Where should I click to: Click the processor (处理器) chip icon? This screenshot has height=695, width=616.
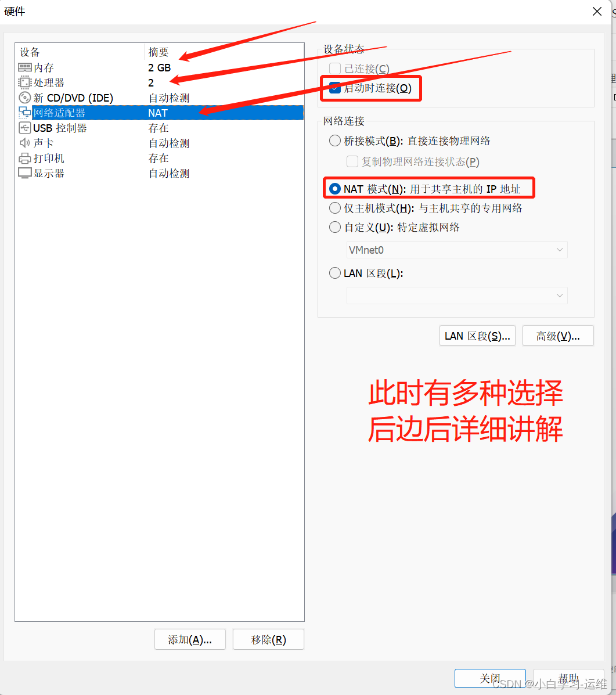pyautogui.click(x=25, y=82)
